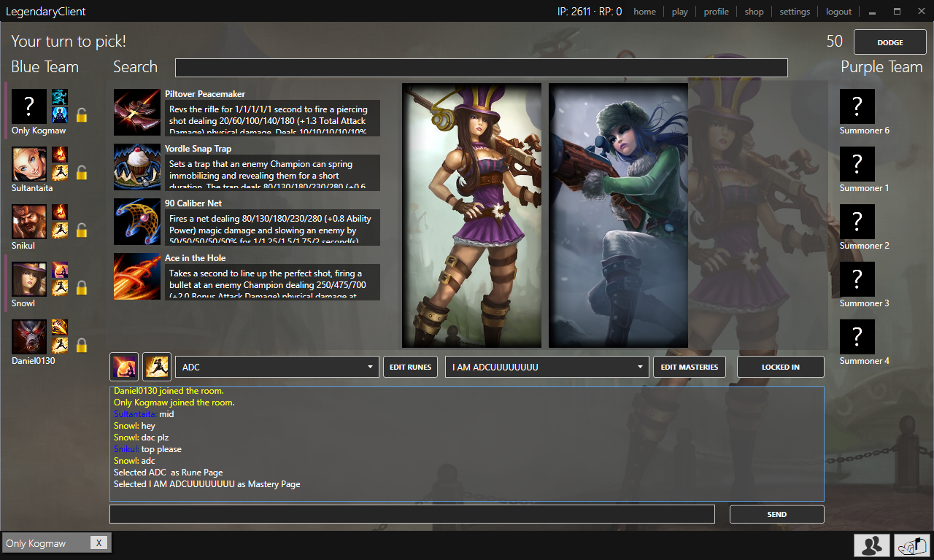Click the Locked In button
The height and width of the screenshot is (560, 934).
(781, 367)
